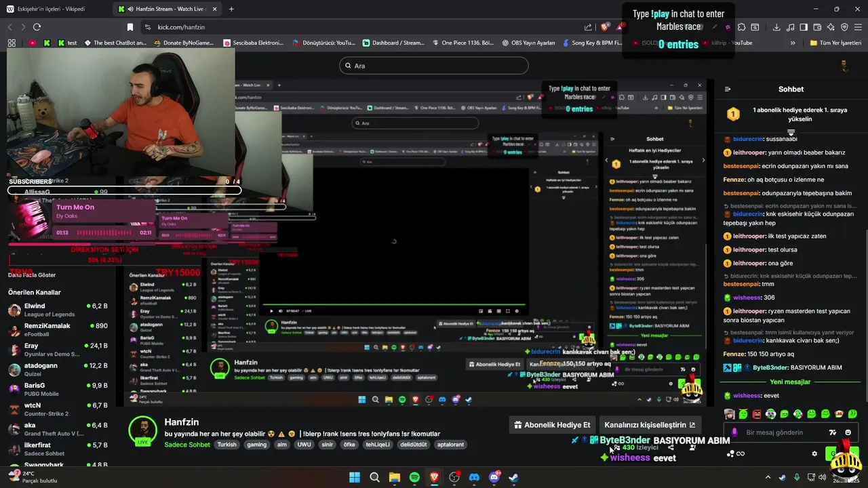The width and height of the screenshot is (868, 488).
Task: Open the atadogann recommended channel
Action: tap(58, 369)
